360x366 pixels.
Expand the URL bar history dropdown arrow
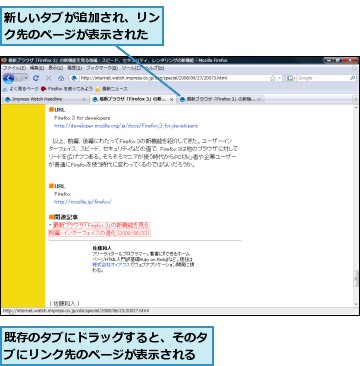(x=279, y=78)
